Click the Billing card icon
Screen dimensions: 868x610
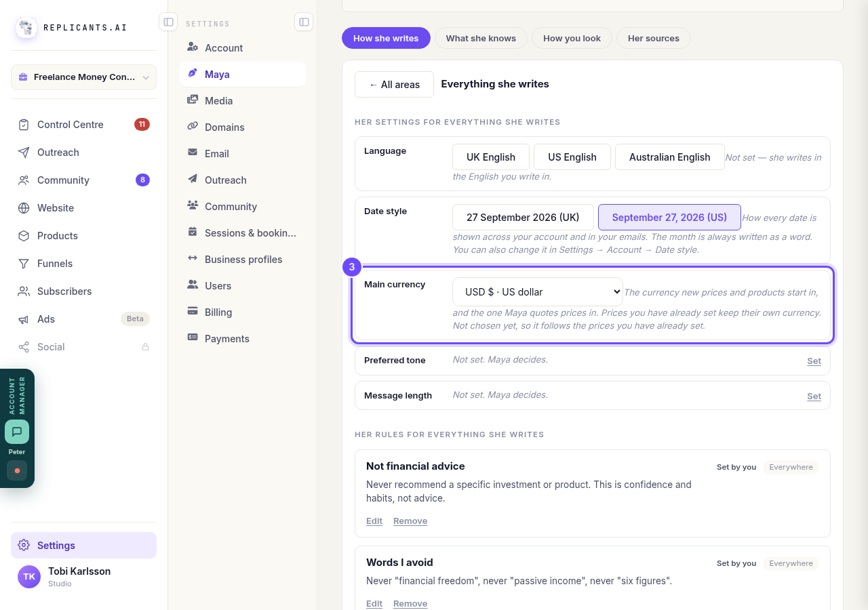193,312
